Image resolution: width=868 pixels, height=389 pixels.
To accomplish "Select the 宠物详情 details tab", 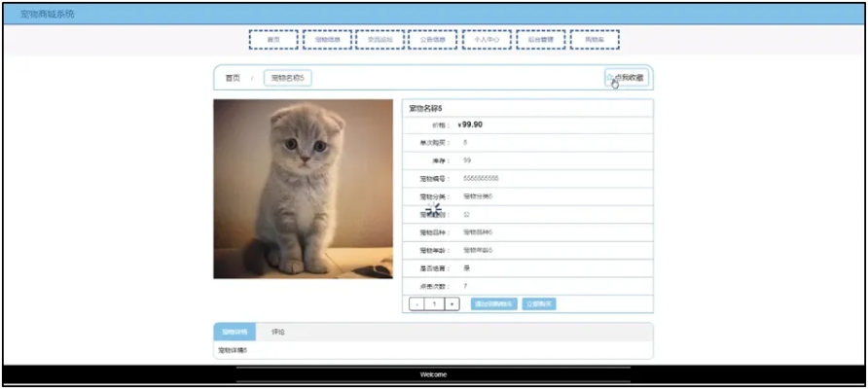I will pyautogui.click(x=235, y=332).
